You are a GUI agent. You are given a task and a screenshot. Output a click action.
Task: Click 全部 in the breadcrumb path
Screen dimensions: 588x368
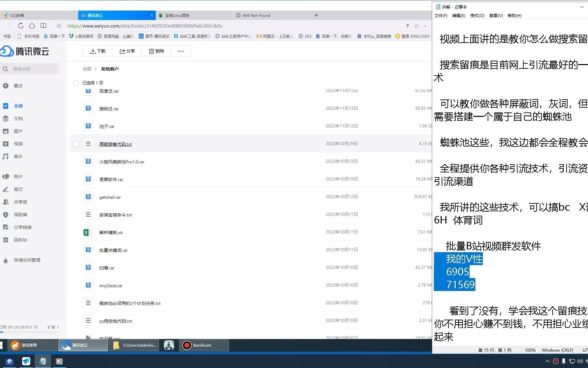pos(87,69)
